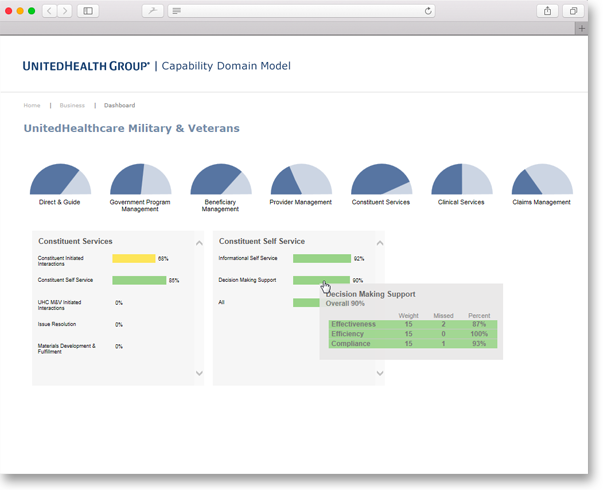Click the green Constituent Self Service bar
Viewport: 610px width, 490px height.
pos(139,280)
